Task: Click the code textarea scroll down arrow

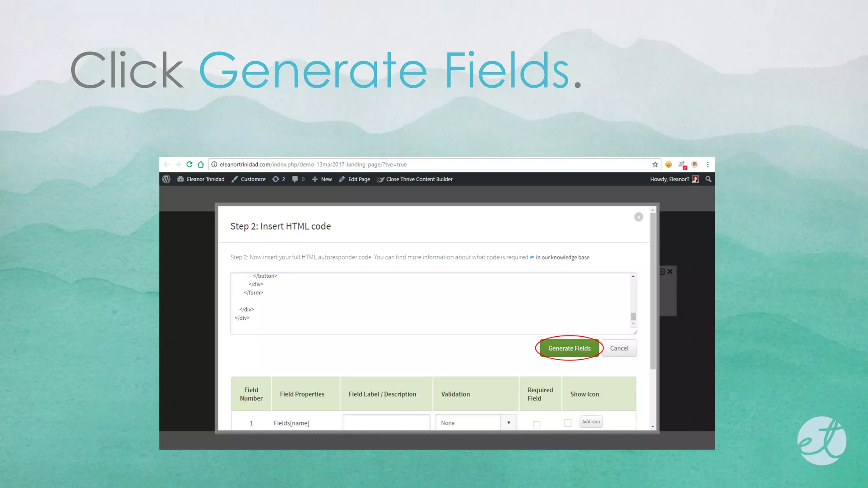Action: [x=633, y=324]
